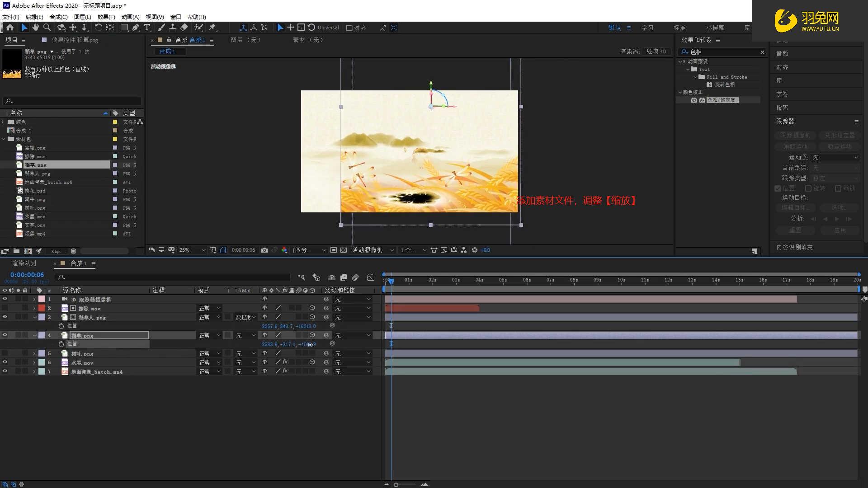Image resolution: width=868 pixels, height=488 pixels.
Task: Select the Hand tool
Action: 35,28
